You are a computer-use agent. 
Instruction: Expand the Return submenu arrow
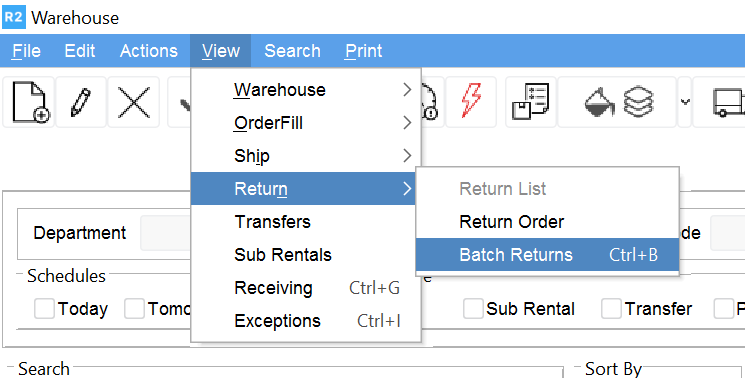(x=407, y=189)
